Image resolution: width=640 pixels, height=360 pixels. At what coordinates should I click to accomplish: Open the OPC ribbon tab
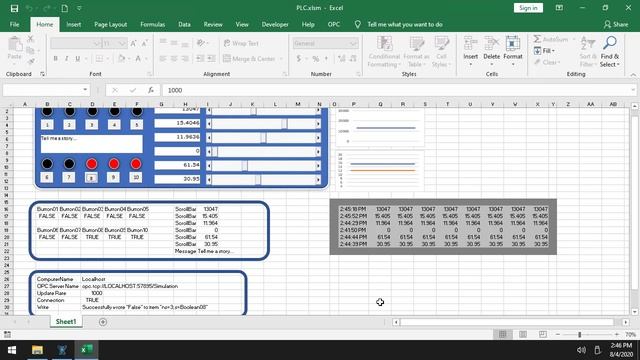(333, 24)
